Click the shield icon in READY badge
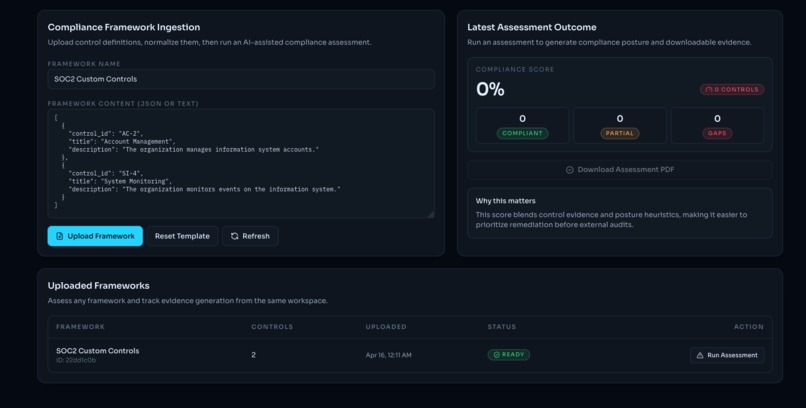This screenshot has height=408, width=806. 496,355
